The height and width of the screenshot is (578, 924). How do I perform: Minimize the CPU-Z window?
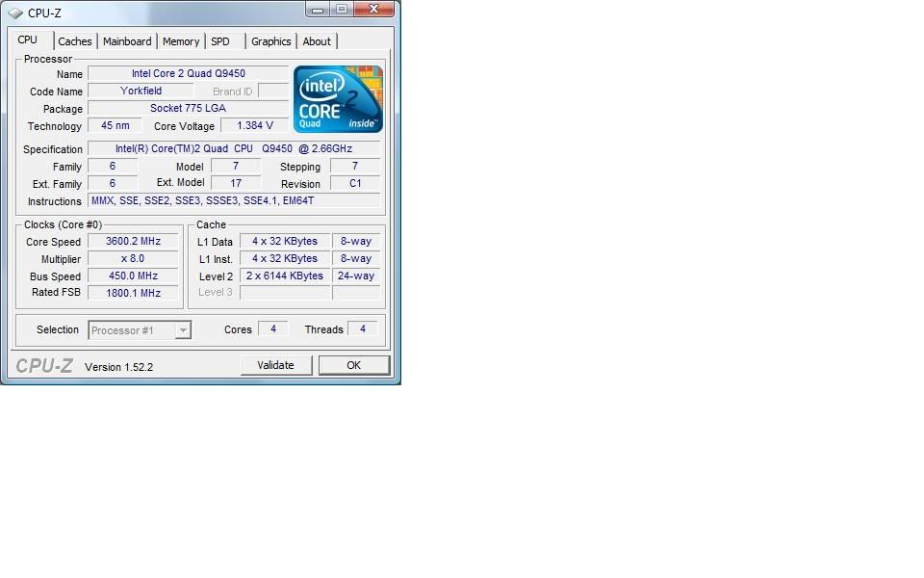click(x=318, y=9)
